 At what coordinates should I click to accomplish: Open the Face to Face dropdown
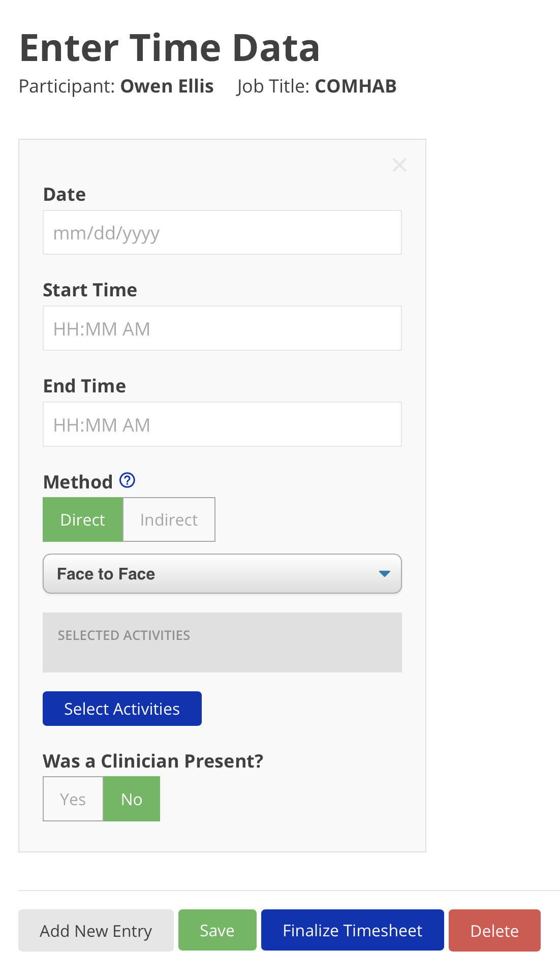point(222,574)
